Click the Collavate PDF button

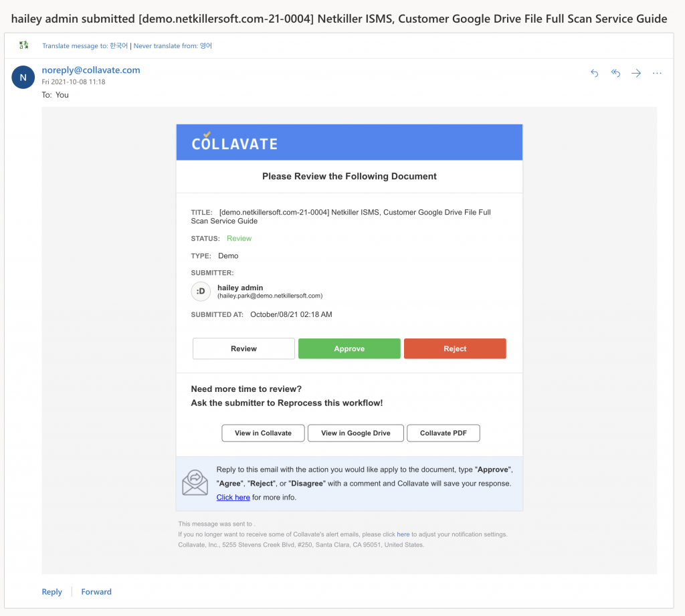[x=444, y=433]
